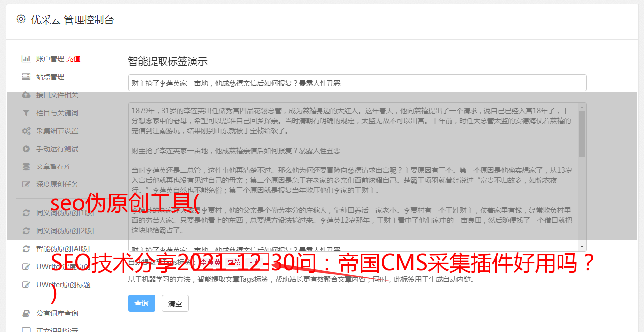Open the 账户管理 bar chart icon
Viewport: 644px width, 332px height.
26,59
